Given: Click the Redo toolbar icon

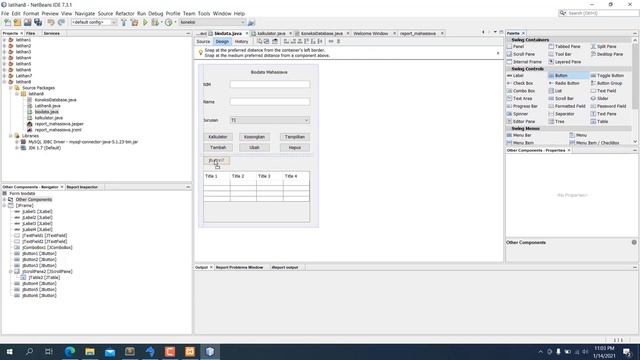Looking at the screenshot, I should (61, 22).
